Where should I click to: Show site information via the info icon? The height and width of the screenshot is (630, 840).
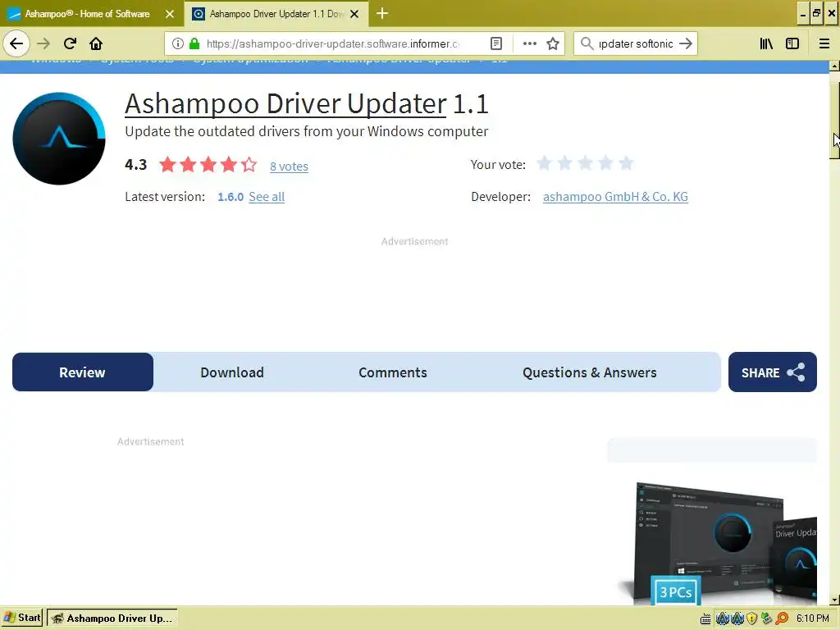[178, 43]
